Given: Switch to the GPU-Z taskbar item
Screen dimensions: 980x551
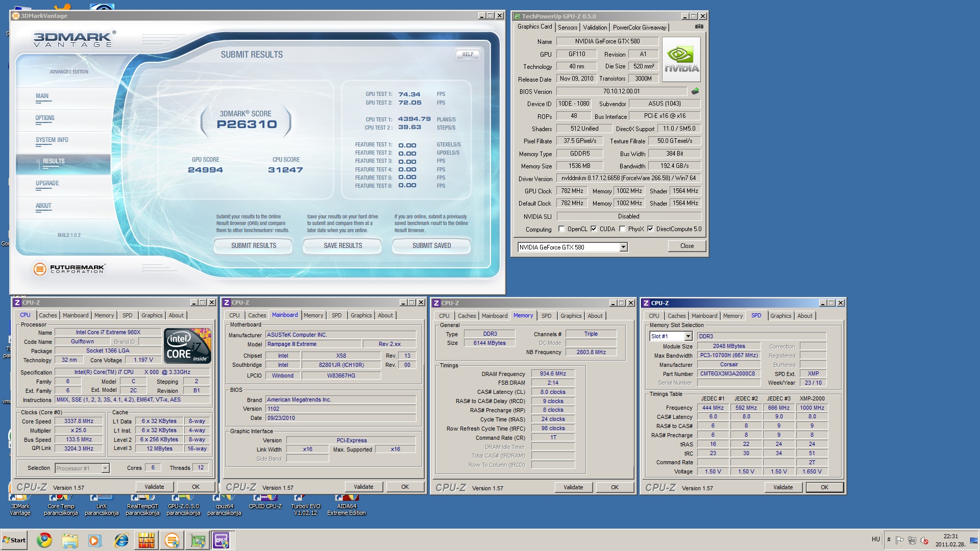Looking at the screenshot, I should 198,540.
